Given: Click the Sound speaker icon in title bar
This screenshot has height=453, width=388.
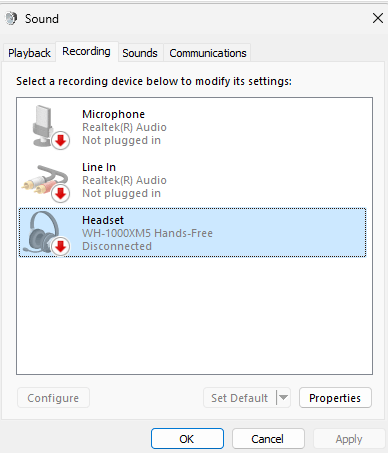Looking at the screenshot, I should click(11, 18).
